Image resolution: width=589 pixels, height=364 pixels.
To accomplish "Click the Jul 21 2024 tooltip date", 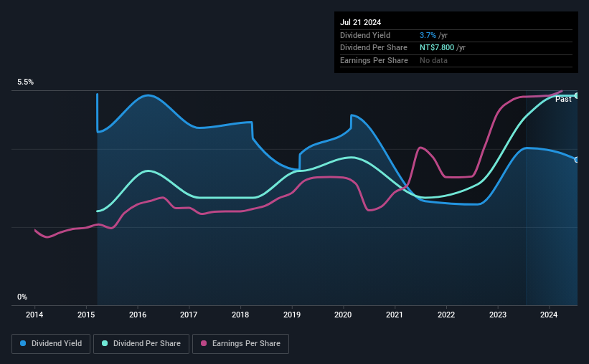I will (361, 22).
